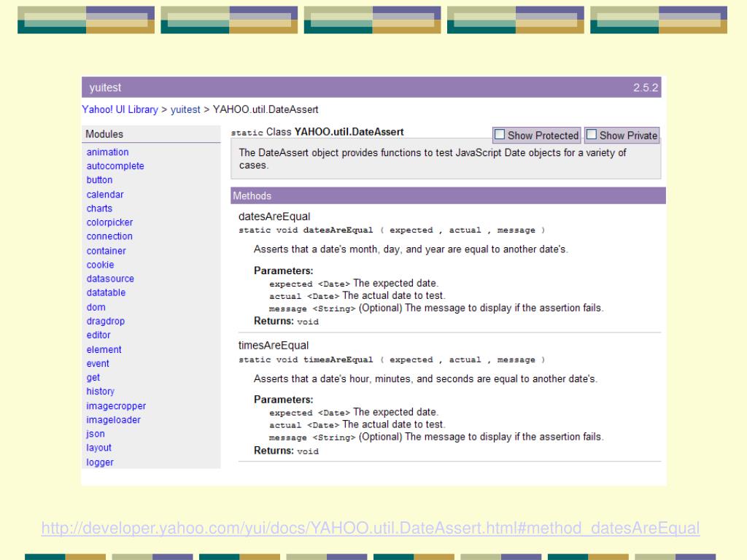Click the static void datesAreEqual signature
Viewport: 747px width, 560px height.
392,230
